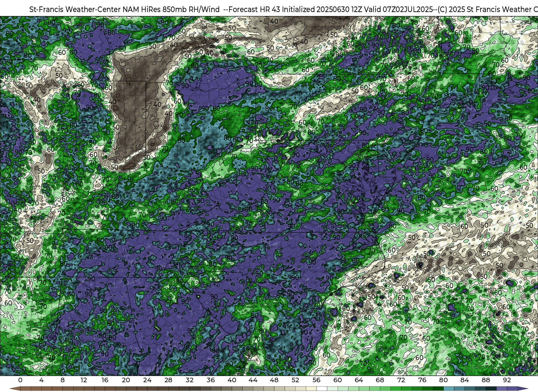
Task: Click the colorbar tick label '76'
Action: [422, 380]
